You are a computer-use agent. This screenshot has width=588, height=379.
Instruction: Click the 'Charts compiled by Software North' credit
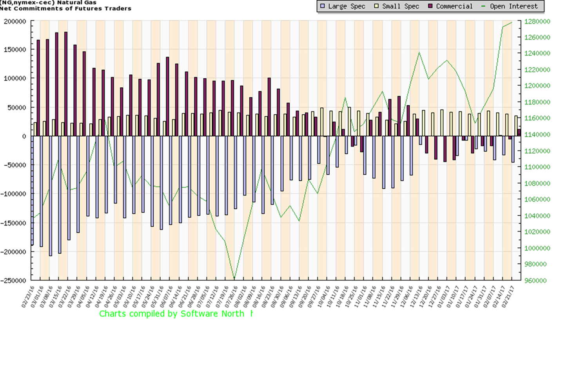172,314
